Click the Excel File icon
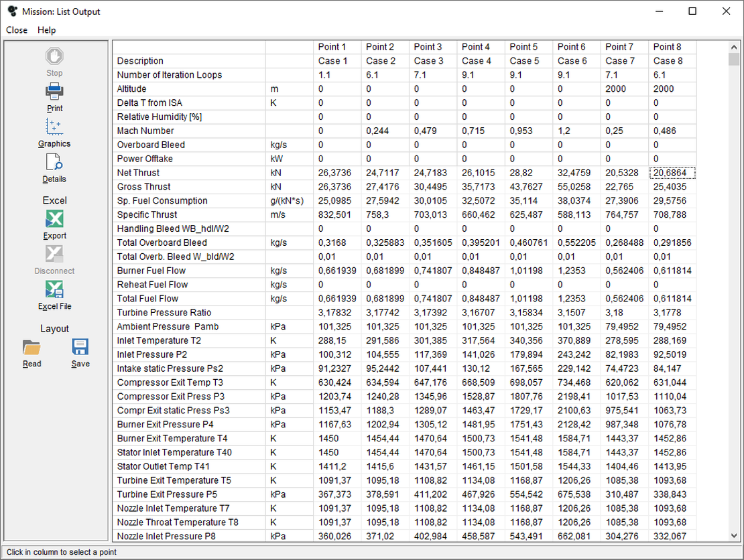 [54, 289]
